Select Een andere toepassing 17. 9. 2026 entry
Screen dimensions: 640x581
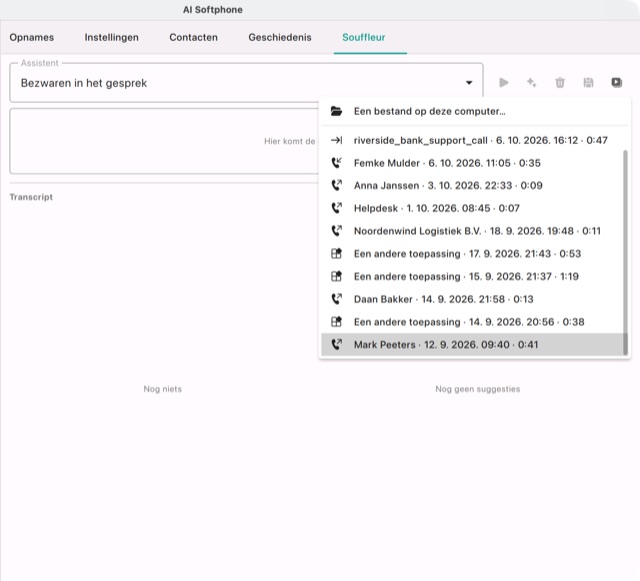point(472,254)
